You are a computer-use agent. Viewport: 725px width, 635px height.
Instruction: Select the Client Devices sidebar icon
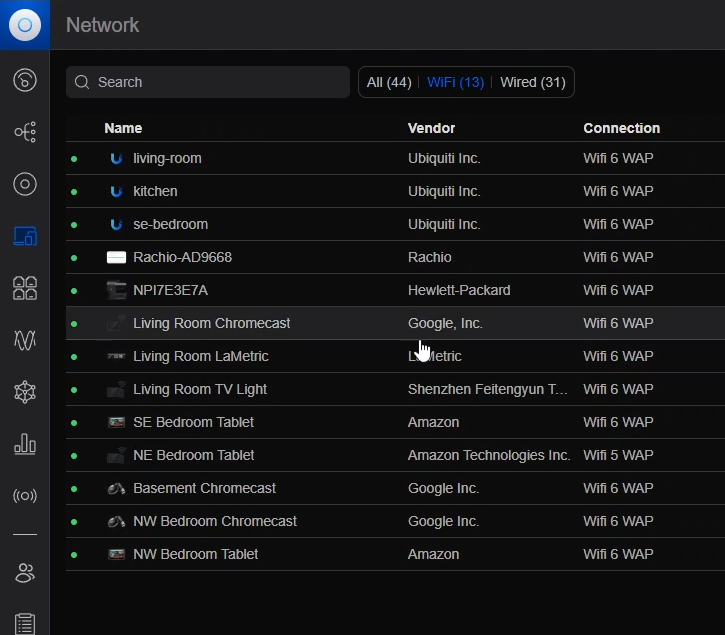pyautogui.click(x=25, y=236)
